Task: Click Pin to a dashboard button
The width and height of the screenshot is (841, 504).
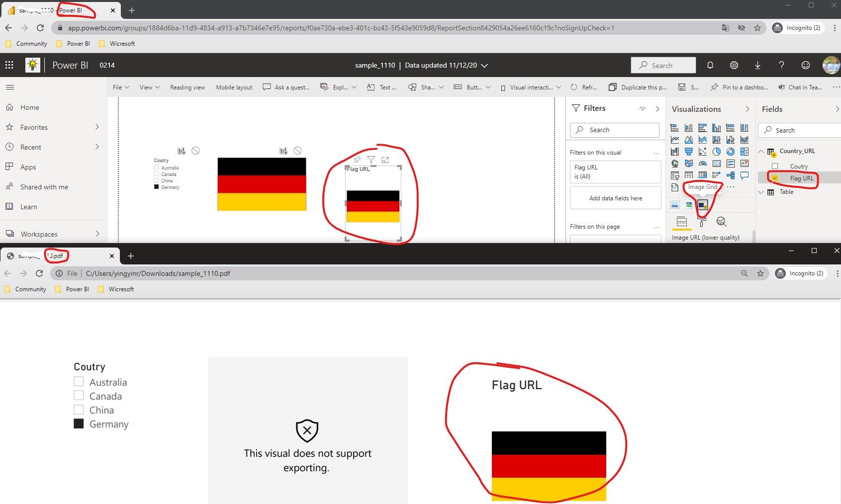Action: pyautogui.click(x=740, y=87)
